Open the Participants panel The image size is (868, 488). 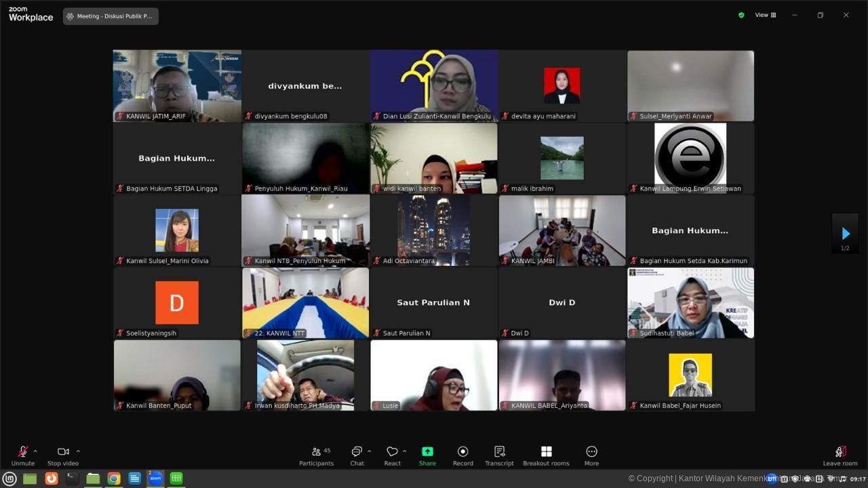pyautogui.click(x=316, y=455)
